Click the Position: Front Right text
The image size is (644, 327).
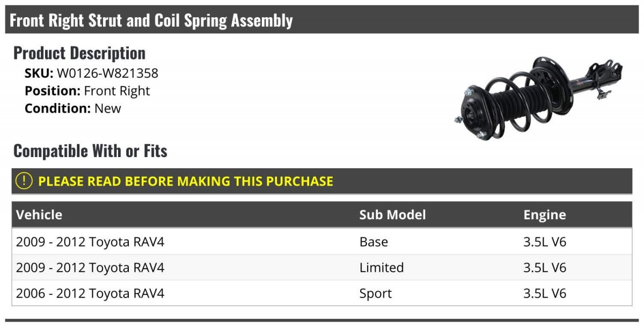[87, 91]
